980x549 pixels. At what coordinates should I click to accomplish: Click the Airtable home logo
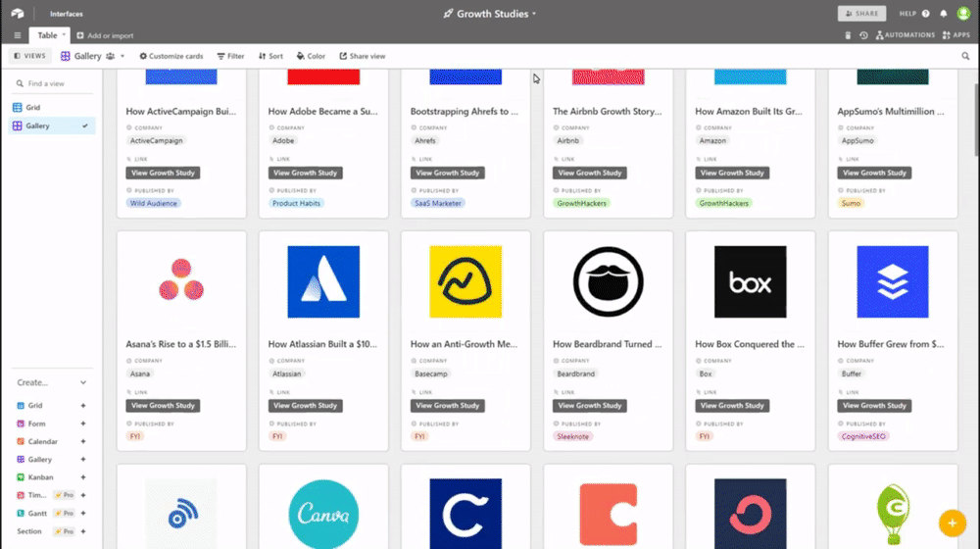[18, 14]
